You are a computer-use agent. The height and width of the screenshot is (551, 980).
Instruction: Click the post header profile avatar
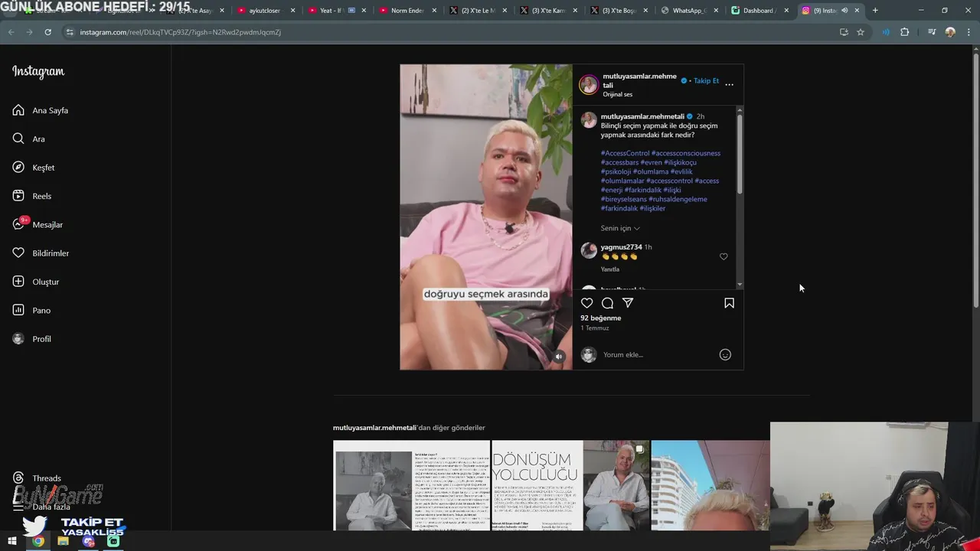589,84
